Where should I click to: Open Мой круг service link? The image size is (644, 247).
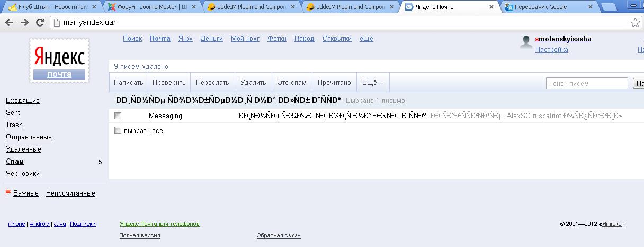245,39
